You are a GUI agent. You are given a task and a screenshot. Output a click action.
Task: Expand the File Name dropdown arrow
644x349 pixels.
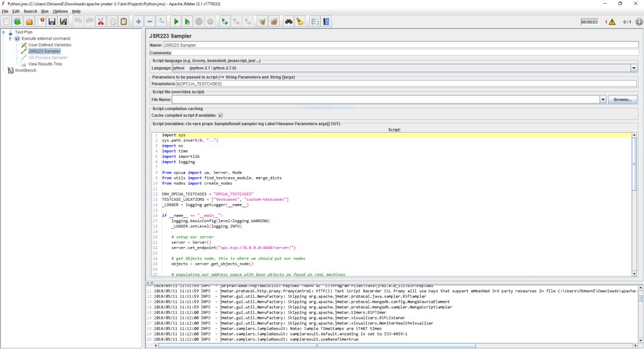pyautogui.click(x=603, y=99)
